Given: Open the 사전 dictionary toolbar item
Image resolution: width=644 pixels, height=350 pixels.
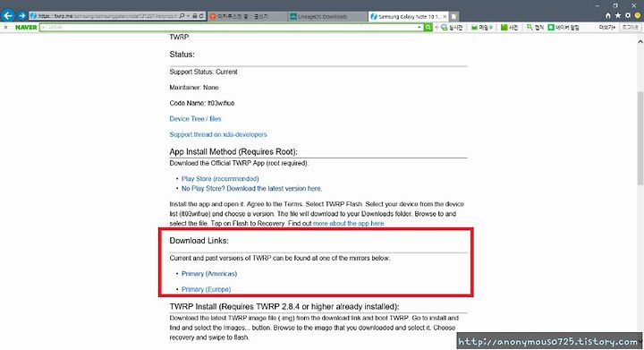Looking at the screenshot, I should (509, 28).
